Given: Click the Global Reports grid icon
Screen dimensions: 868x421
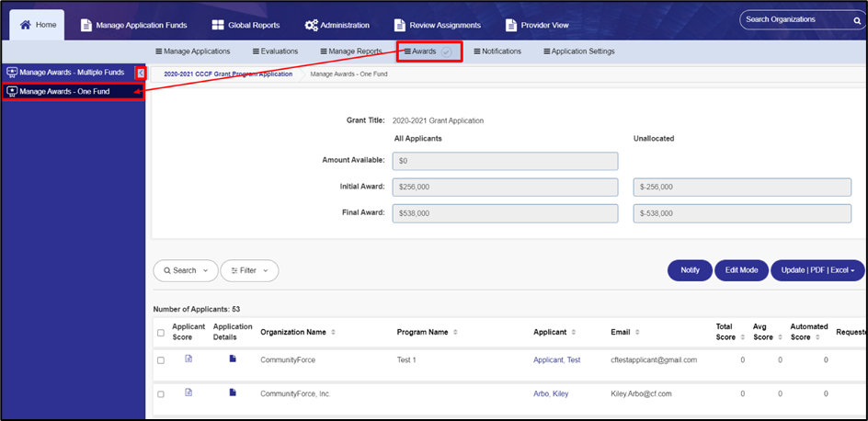Looking at the screenshot, I should click(x=218, y=26).
